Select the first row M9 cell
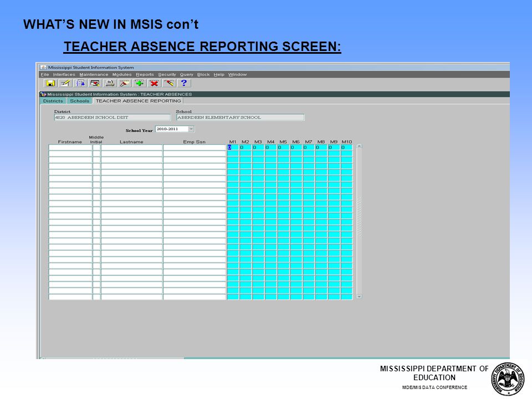 pos(334,147)
